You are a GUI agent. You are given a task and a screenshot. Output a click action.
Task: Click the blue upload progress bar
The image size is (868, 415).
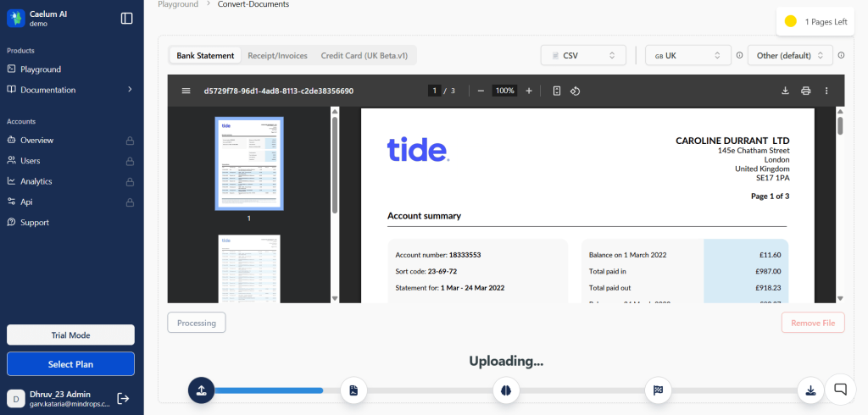coord(269,390)
